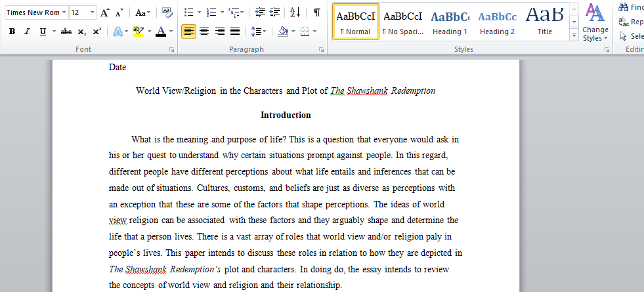644x292 pixels.
Task: Expand the Styles gallery More arrow
Action: [x=574, y=35]
